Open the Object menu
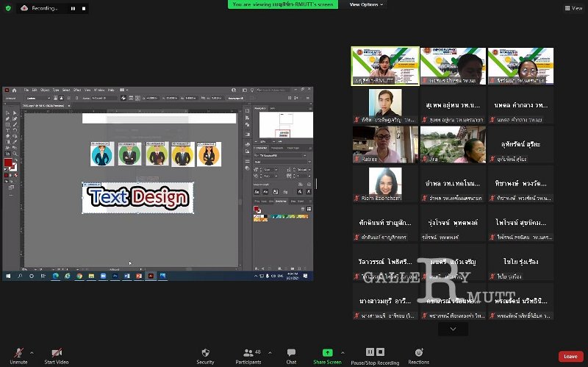Screen dimensions: 588x367 pyautogui.click(x=45, y=90)
